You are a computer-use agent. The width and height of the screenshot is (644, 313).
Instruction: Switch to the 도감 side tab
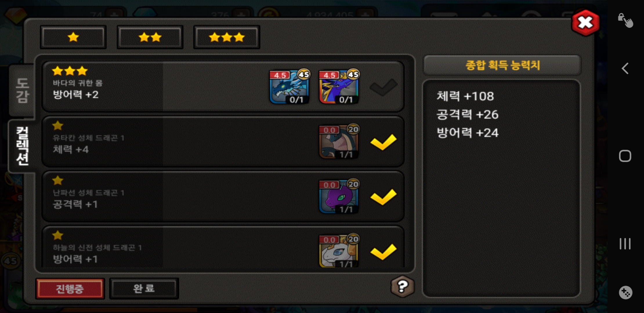[22, 90]
